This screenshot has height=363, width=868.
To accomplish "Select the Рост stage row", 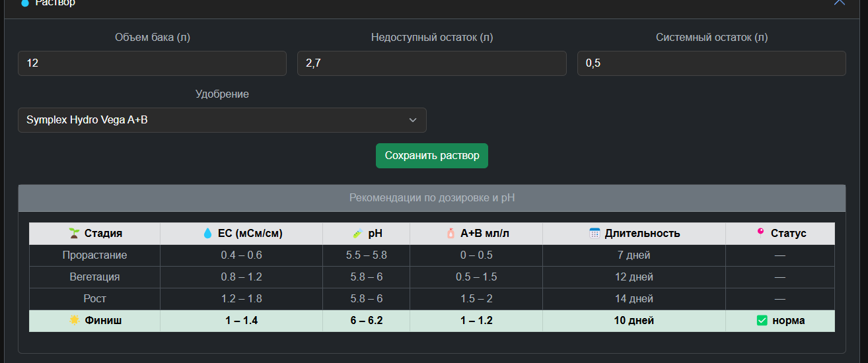I will 432,299.
